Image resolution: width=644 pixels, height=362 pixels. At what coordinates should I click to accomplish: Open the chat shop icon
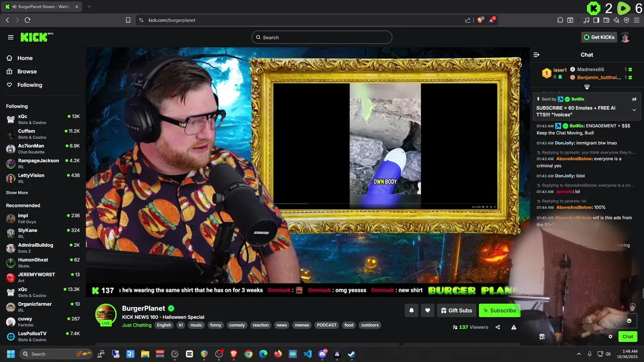coord(542,337)
